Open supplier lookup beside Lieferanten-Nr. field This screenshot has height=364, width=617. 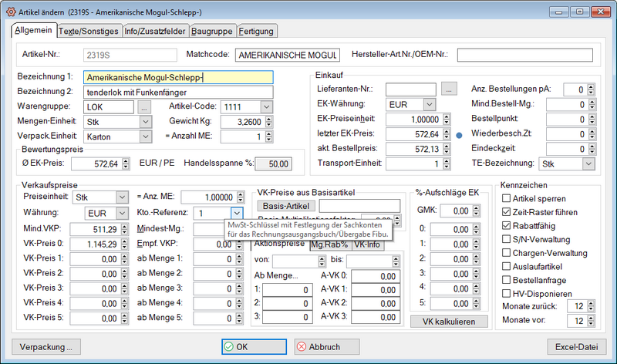pyautogui.click(x=448, y=89)
